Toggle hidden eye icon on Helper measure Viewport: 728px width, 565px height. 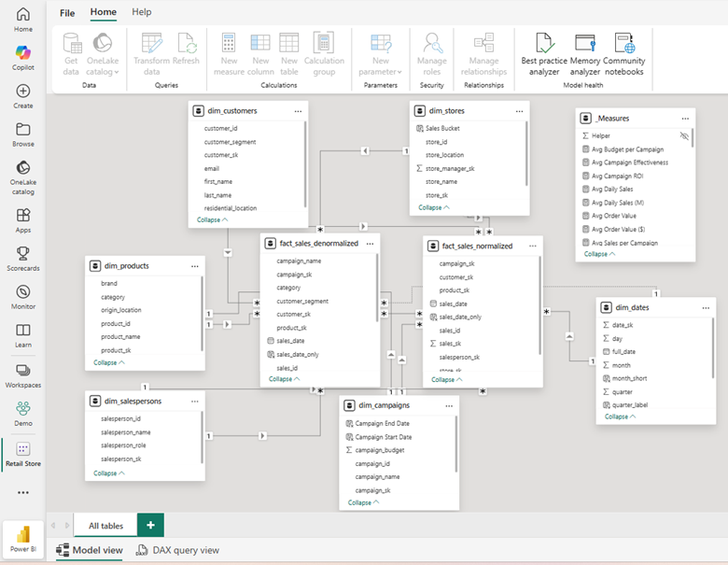pos(684,135)
